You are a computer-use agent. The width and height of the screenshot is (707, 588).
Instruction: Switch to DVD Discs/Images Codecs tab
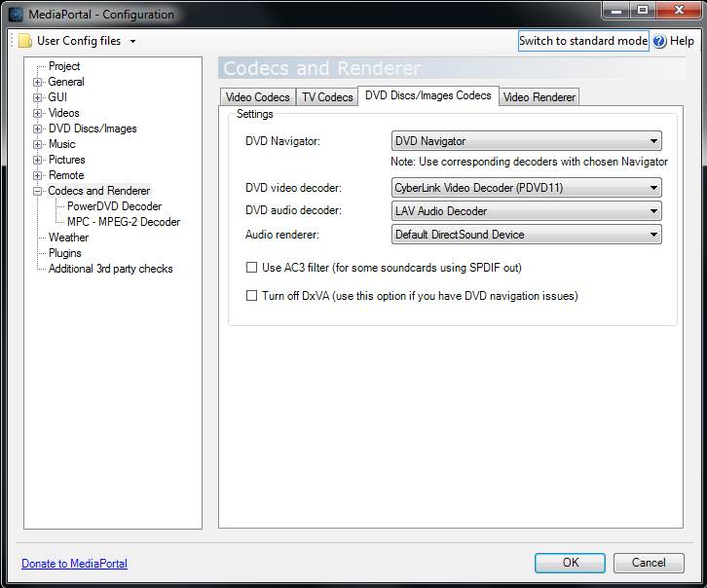(428, 95)
